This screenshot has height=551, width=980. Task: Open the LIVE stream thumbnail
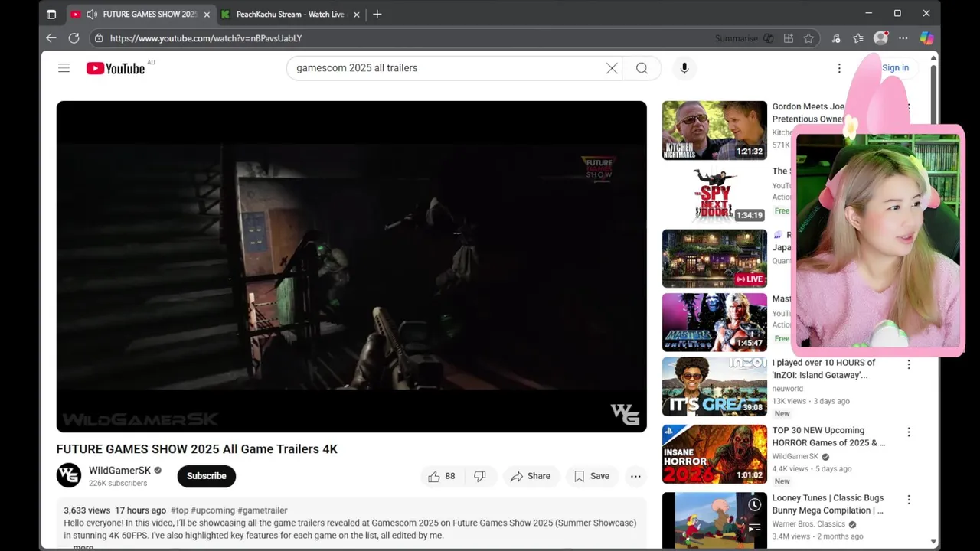pyautogui.click(x=714, y=259)
